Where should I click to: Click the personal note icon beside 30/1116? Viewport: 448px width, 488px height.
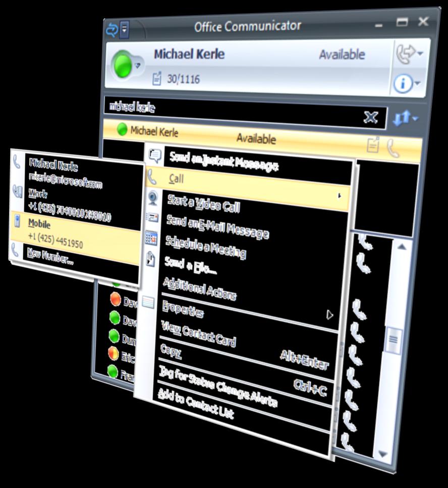pyautogui.click(x=157, y=78)
